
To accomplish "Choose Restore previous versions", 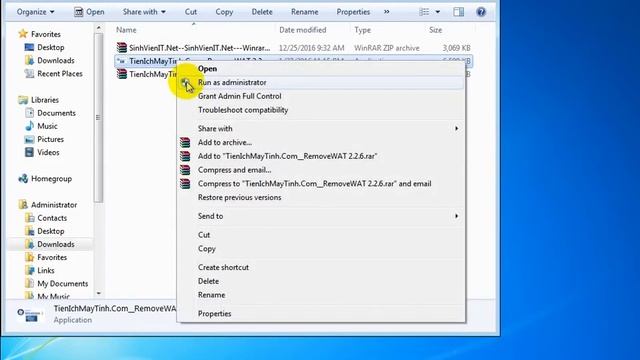I will point(321,198).
